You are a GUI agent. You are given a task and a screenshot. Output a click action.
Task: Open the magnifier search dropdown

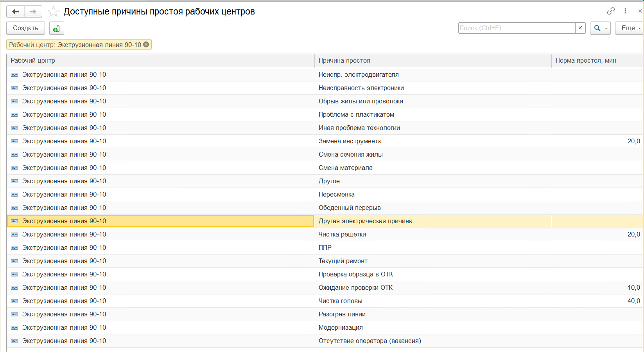tap(600, 28)
